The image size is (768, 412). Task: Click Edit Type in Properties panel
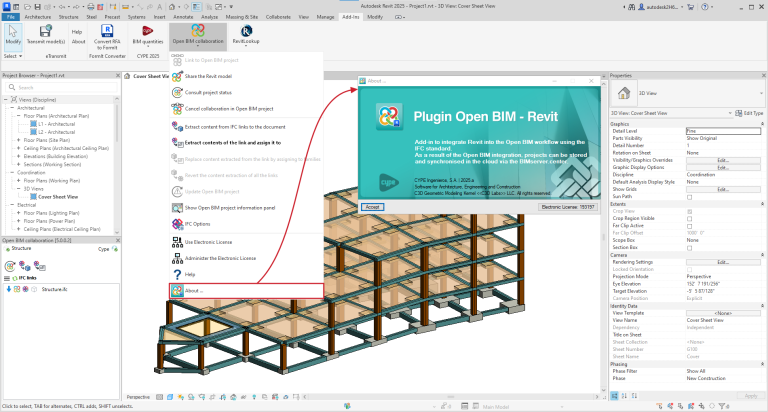coord(749,113)
